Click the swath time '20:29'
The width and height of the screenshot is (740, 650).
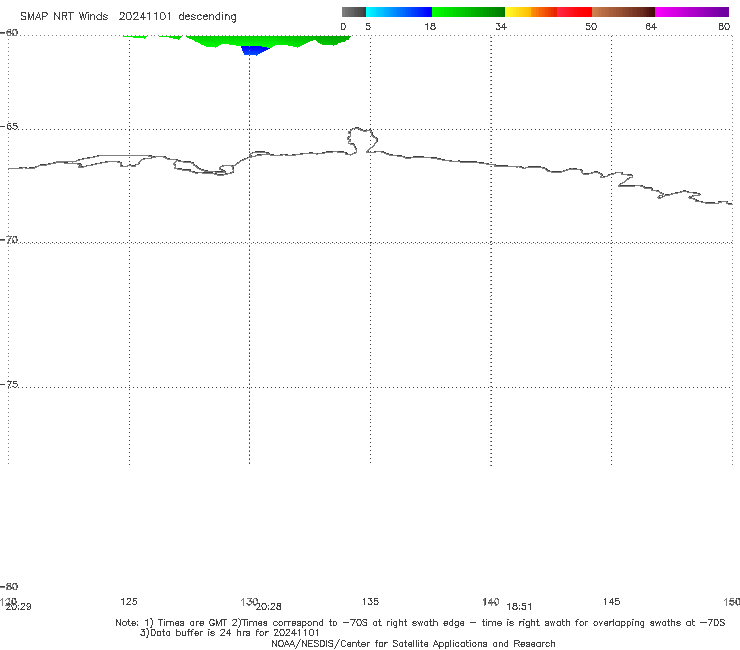pos(18,607)
